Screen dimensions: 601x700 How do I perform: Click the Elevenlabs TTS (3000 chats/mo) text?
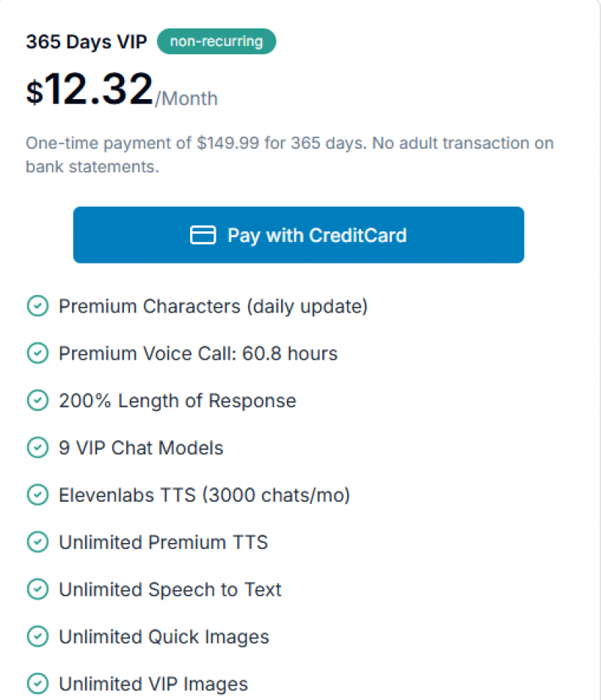click(x=204, y=496)
